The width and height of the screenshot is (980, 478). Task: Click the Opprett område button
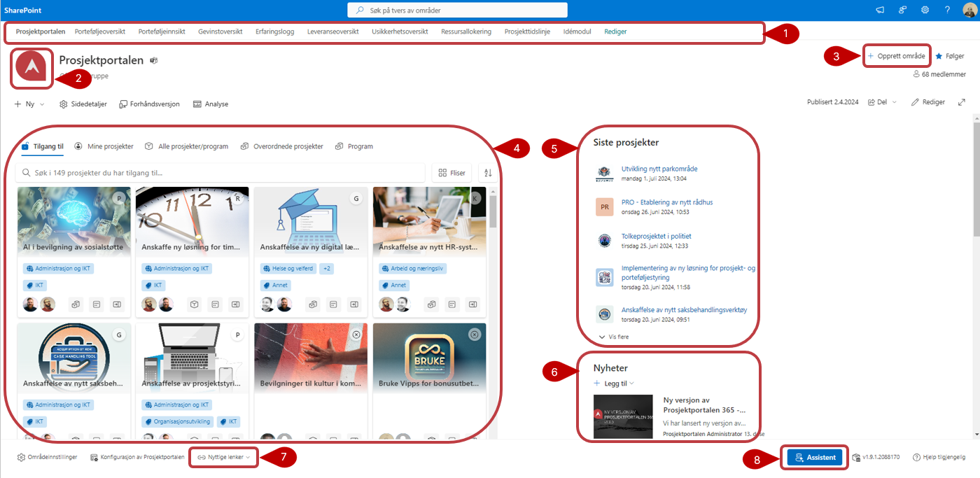click(x=897, y=56)
